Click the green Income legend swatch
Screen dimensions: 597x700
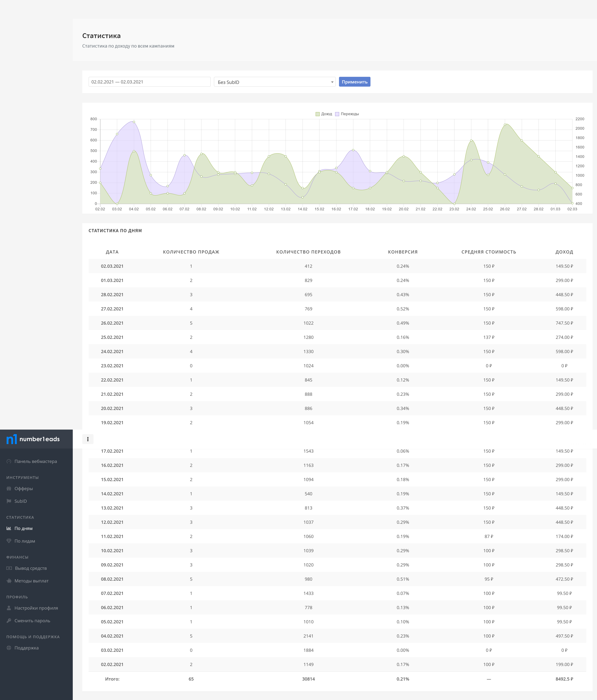(x=317, y=114)
